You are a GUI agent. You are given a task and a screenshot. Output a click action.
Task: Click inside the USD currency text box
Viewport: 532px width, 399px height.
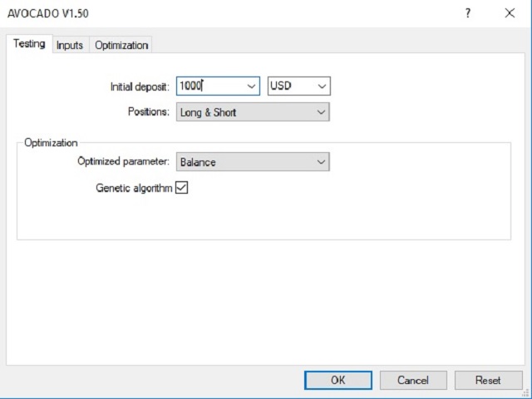tap(292, 86)
